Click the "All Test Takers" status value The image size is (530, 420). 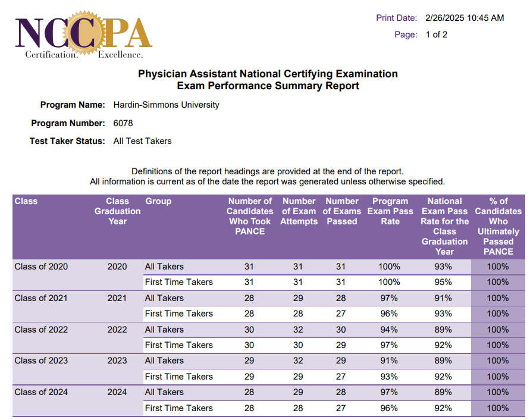click(142, 141)
